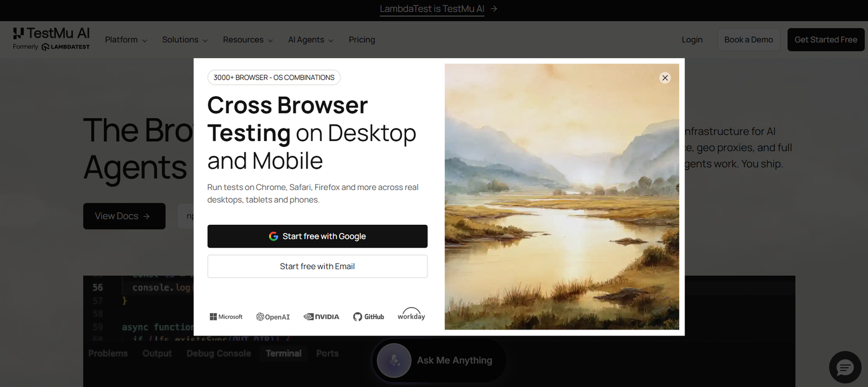Click the Book a Demo button
The height and width of the screenshot is (387, 868).
748,40
